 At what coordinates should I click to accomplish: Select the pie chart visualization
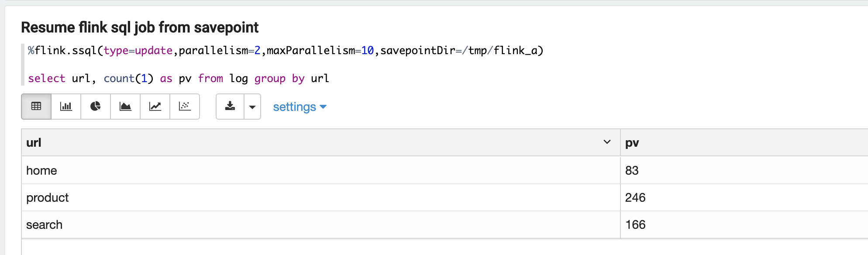click(x=96, y=107)
